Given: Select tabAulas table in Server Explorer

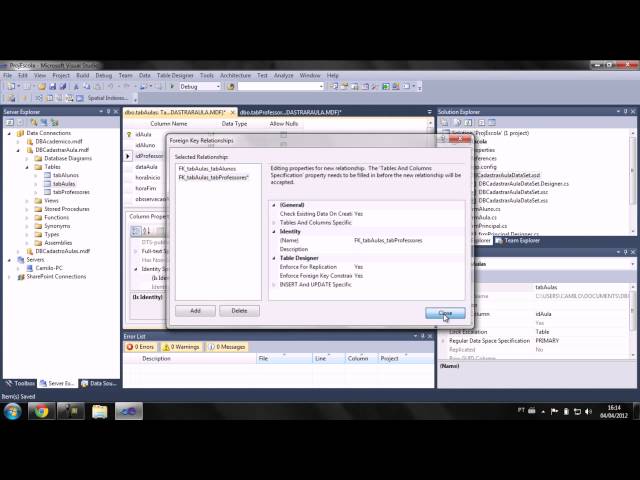Looking at the screenshot, I should pos(64,184).
